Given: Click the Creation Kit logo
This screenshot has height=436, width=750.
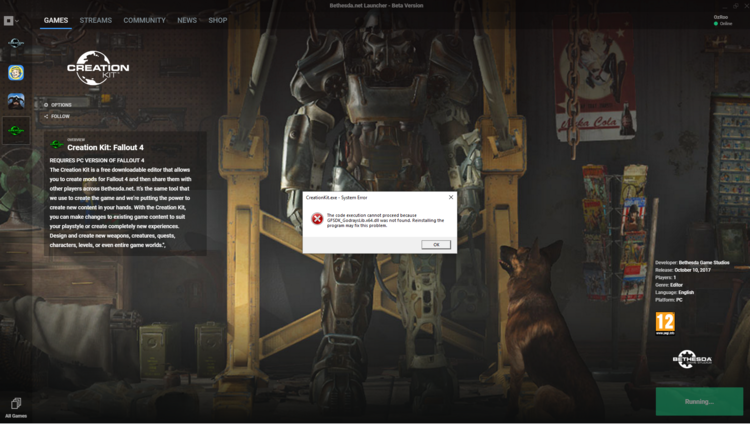Looking at the screenshot, I should (x=98, y=68).
